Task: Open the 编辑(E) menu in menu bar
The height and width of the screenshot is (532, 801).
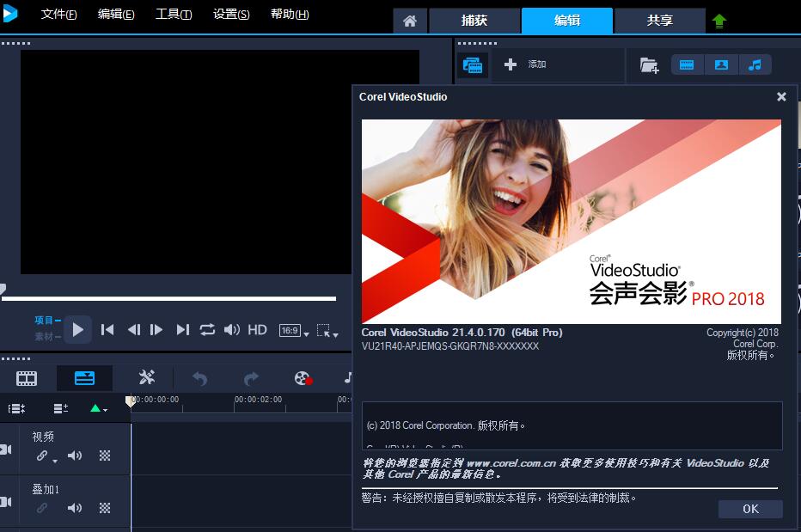Action: pyautogui.click(x=116, y=14)
